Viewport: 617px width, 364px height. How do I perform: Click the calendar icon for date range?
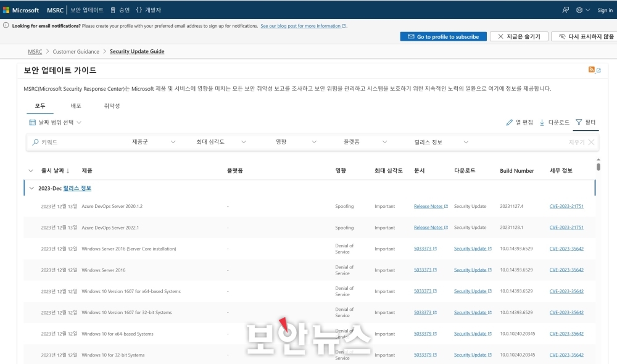tap(32, 122)
